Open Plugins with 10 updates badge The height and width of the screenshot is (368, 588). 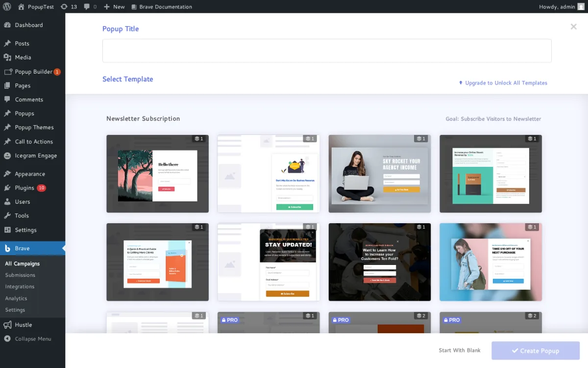point(32,188)
